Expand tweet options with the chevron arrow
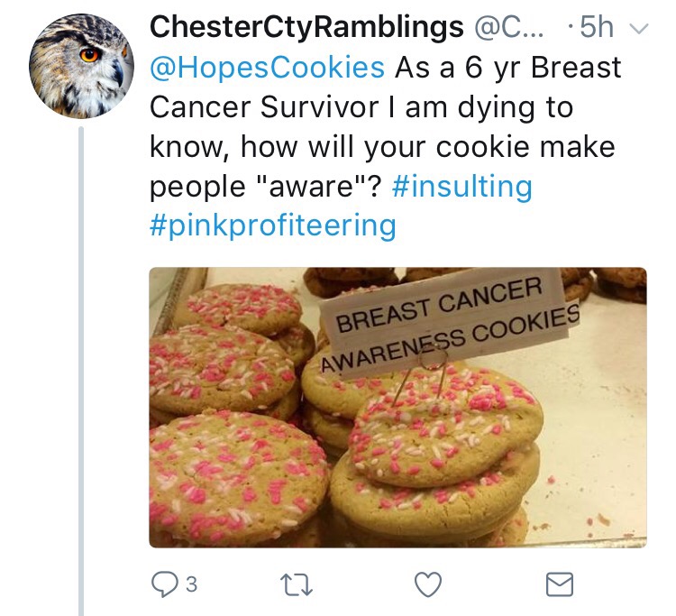 (x=638, y=28)
